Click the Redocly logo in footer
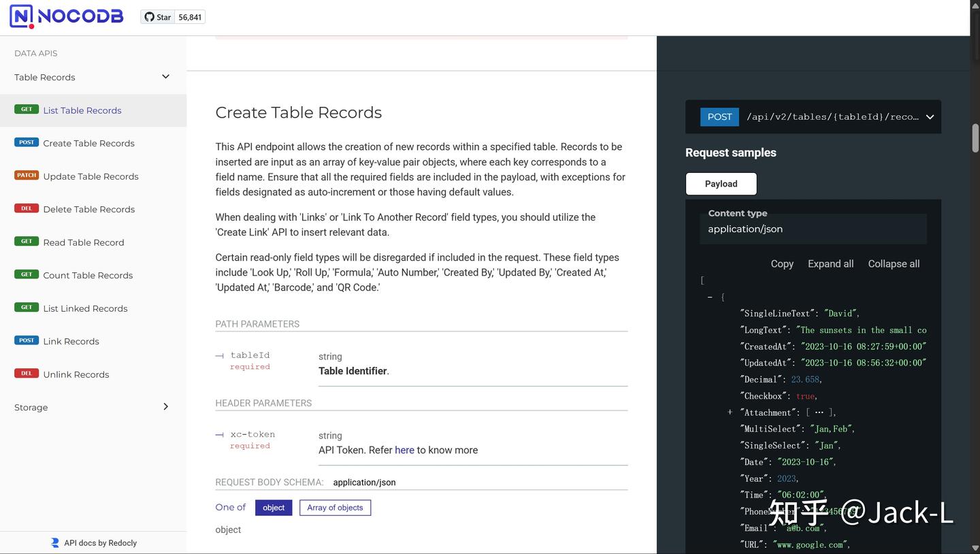This screenshot has height=554, width=980. coord(55,542)
